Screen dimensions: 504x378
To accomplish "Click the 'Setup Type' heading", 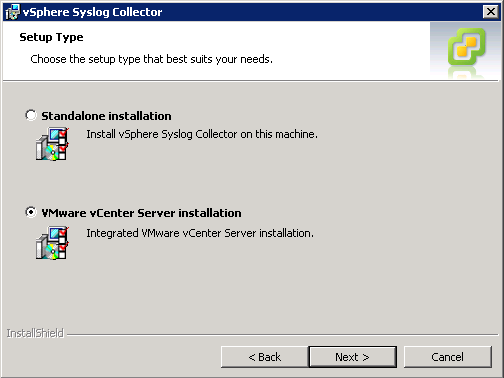I will pos(51,37).
